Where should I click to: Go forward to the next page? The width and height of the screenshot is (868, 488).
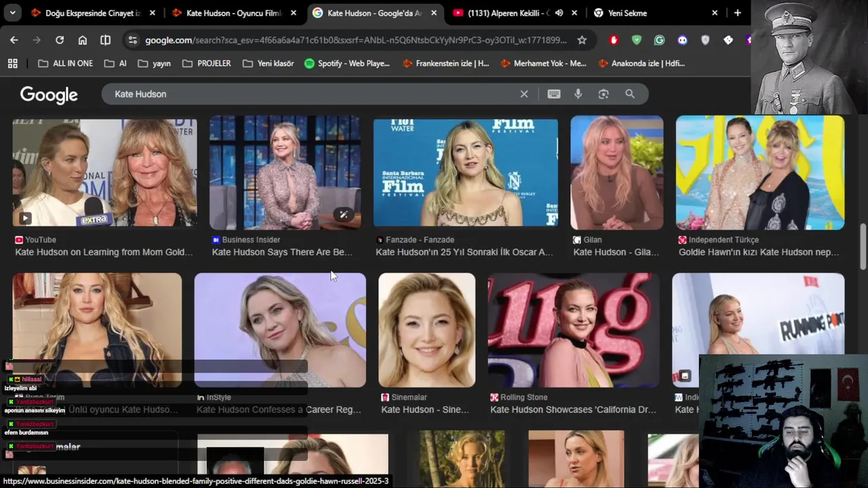tap(37, 40)
